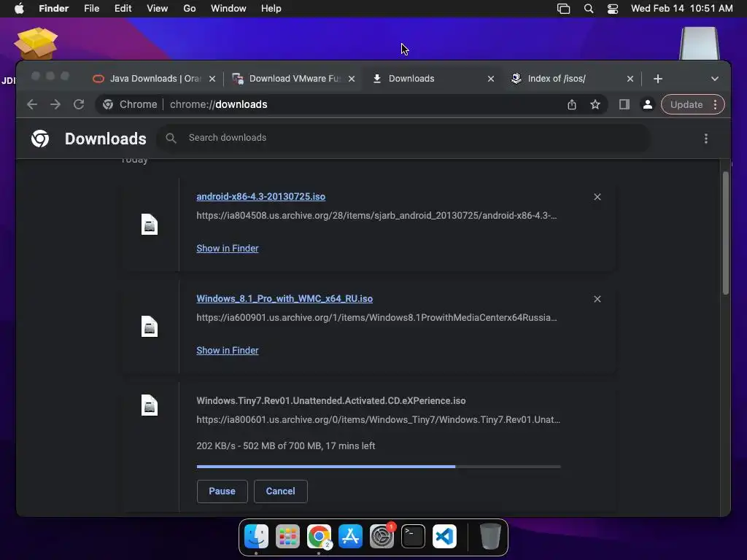The width and height of the screenshot is (747, 560).
Task: Click the downloads page vertical scrollbar
Action: coord(726,233)
